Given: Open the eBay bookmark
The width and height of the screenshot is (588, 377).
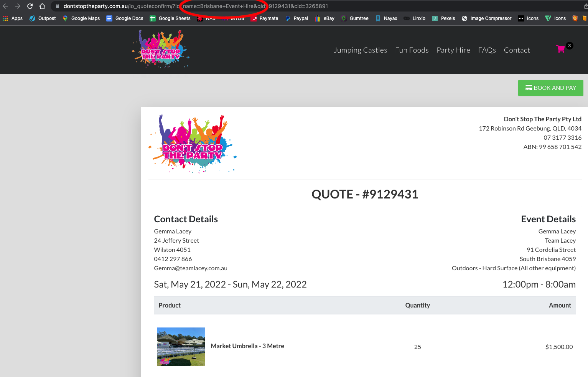Looking at the screenshot, I should pyautogui.click(x=324, y=18).
